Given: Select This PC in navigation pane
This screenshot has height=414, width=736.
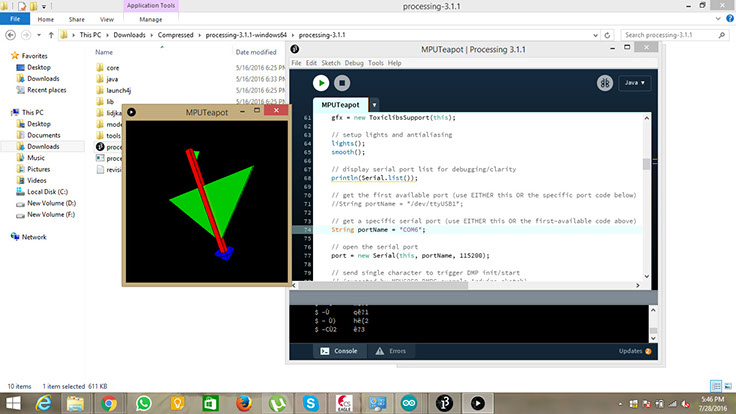Looking at the screenshot, I should [32, 112].
